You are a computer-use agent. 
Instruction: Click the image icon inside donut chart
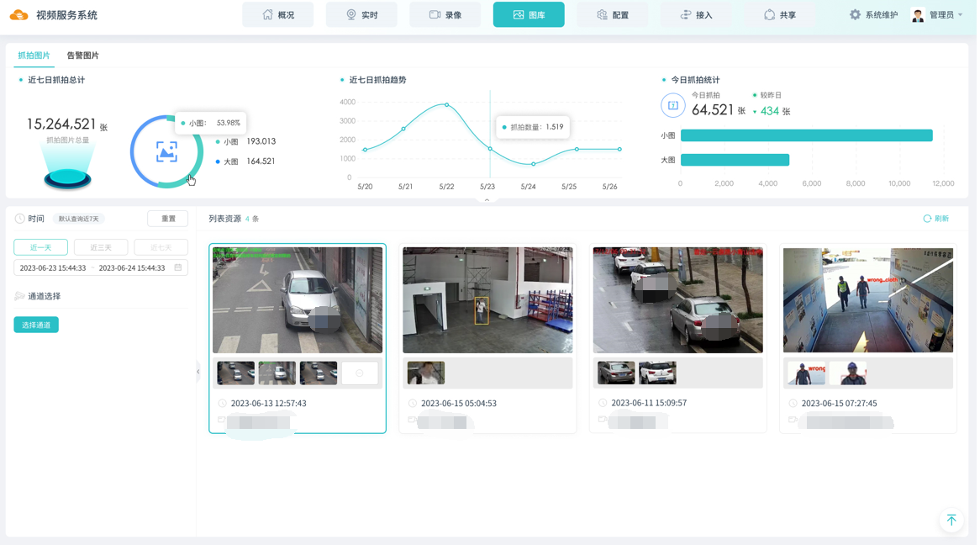(166, 151)
